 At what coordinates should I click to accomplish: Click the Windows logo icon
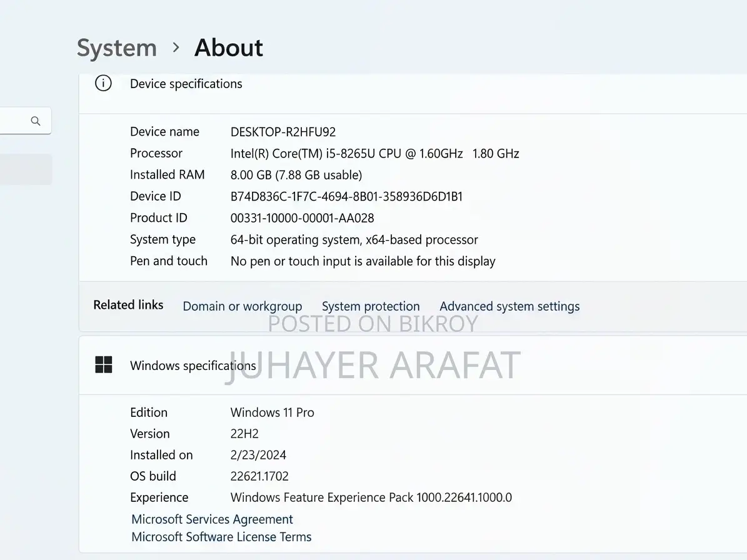(x=104, y=365)
